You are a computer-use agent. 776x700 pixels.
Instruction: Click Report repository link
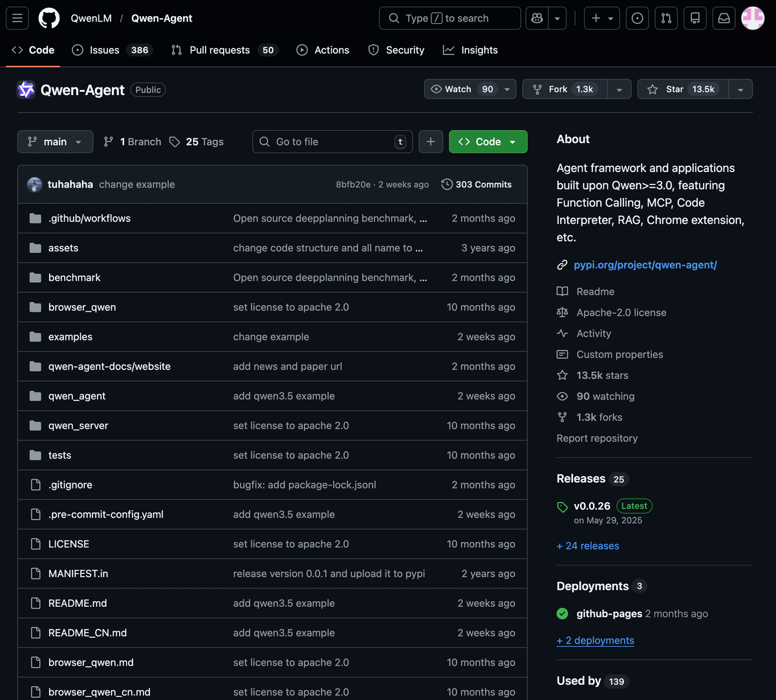(x=597, y=438)
